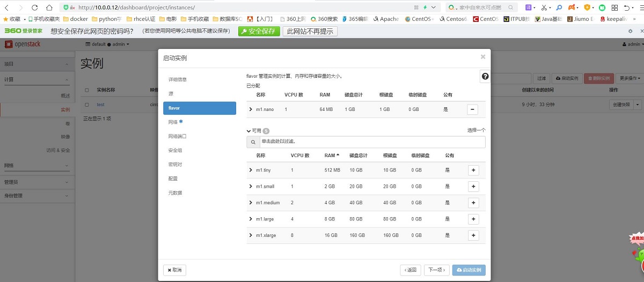Image resolution: width=644 pixels, height=282 pixels.
Task: Add the m1.small flavor with its plus button
Action: [473, 187]
